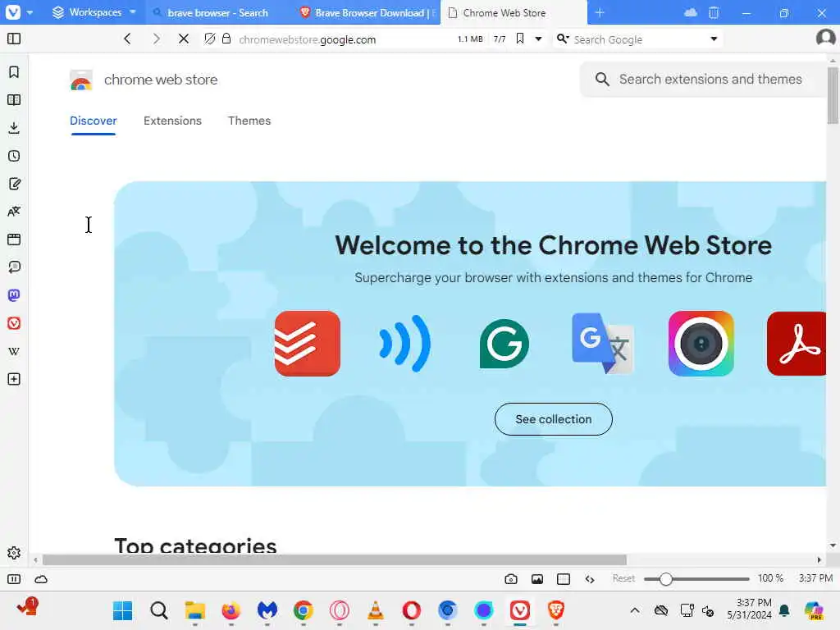840x630 pixels.
Task: Open Vivaldi settings gear icon
Action: pyautogui.click(x=14, y=553)
